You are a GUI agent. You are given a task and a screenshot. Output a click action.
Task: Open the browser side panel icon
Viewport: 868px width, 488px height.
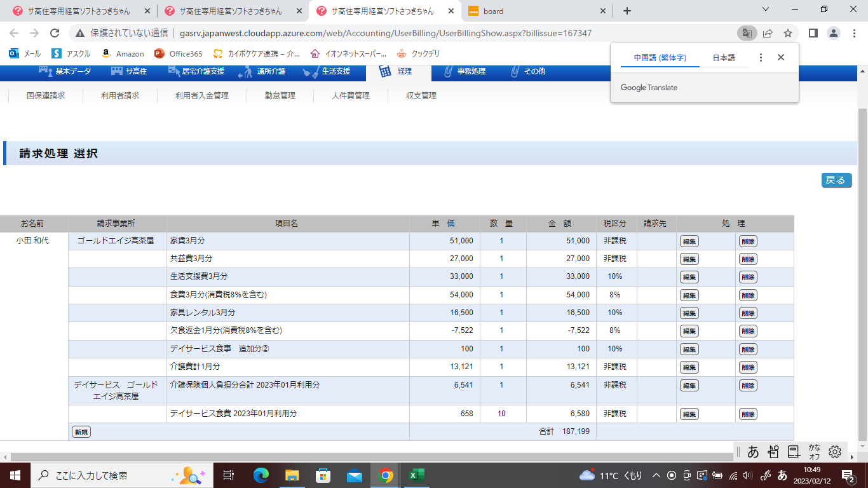813,33
